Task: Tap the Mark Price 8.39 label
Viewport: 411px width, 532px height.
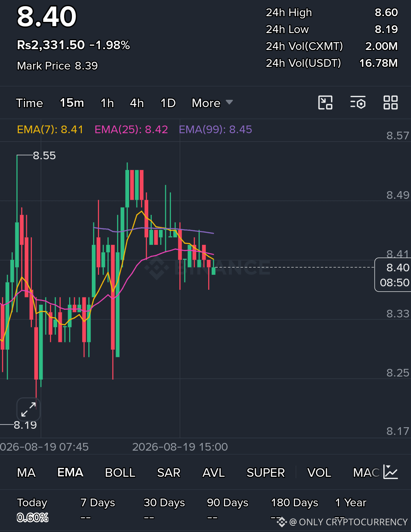Action: 57,66
